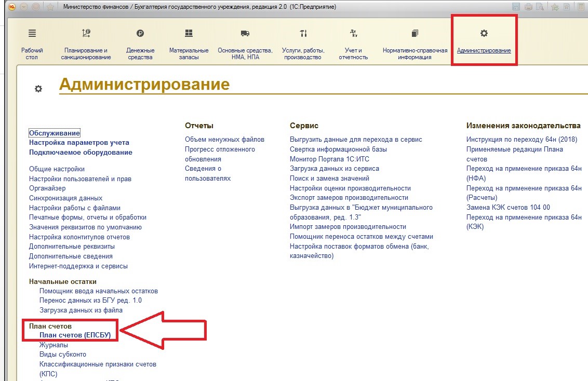Open Переход на применение приказа 64н (Расчеты)
The height and width of the screenshot is (381, 588).
click(x=524, y=193)
